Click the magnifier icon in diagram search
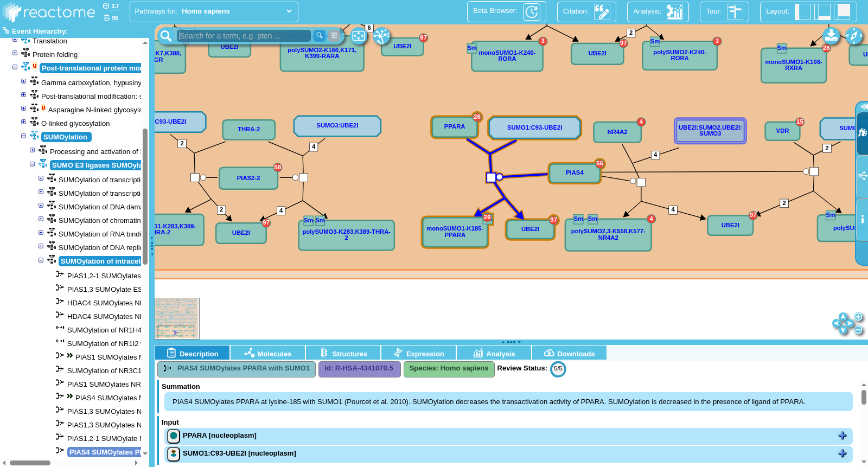Viewport: 868px width, 467px height. (x=166, y=36)
